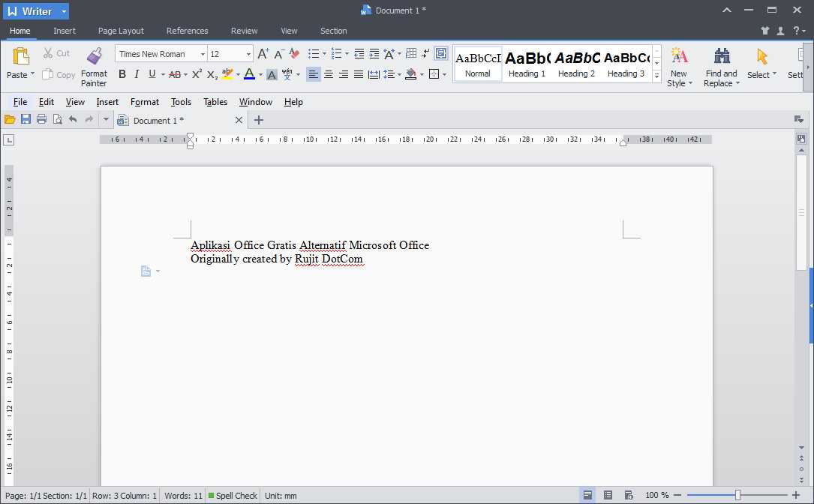Click the vertical scrollbar thumb
Image resolution: width=814 pixels, height=504 pixels.
pos(801,211)
